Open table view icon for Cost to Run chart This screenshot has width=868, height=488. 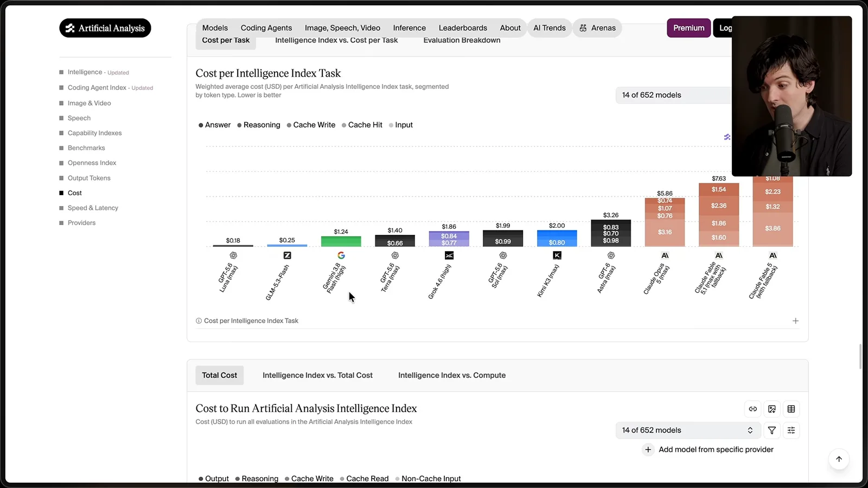(x=792, y=409)
